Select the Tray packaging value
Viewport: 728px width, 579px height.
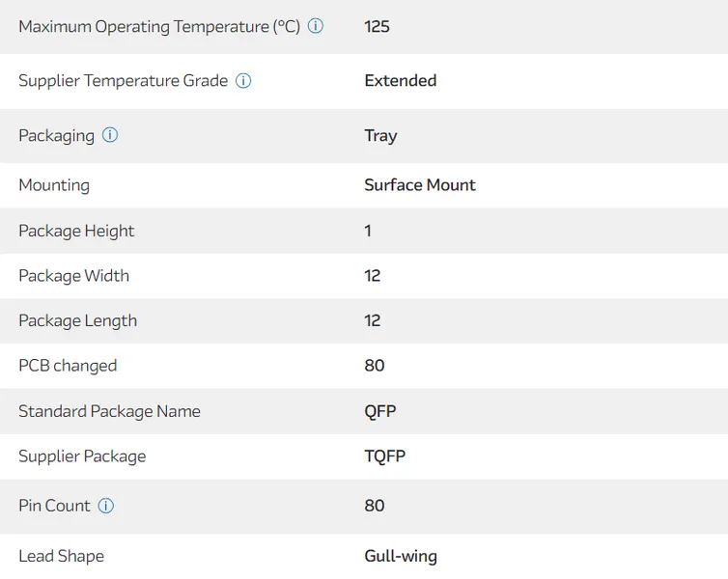pyautogui.click(x=380, y=135)
